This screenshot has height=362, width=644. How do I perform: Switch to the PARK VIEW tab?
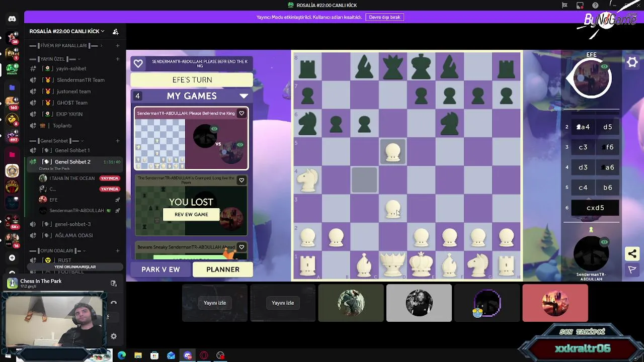tap(160, 269)
